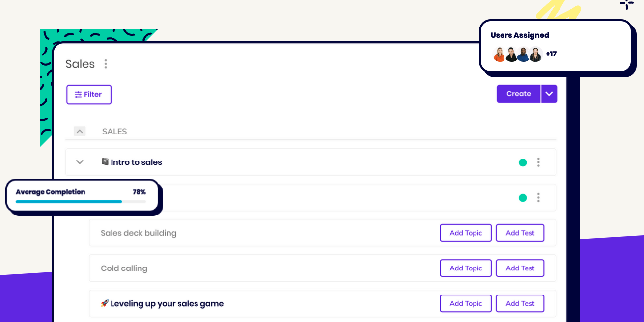Collapse the Intro to sales row chevron
Screen dimensions: 644x322
click(x=80, y=162)
